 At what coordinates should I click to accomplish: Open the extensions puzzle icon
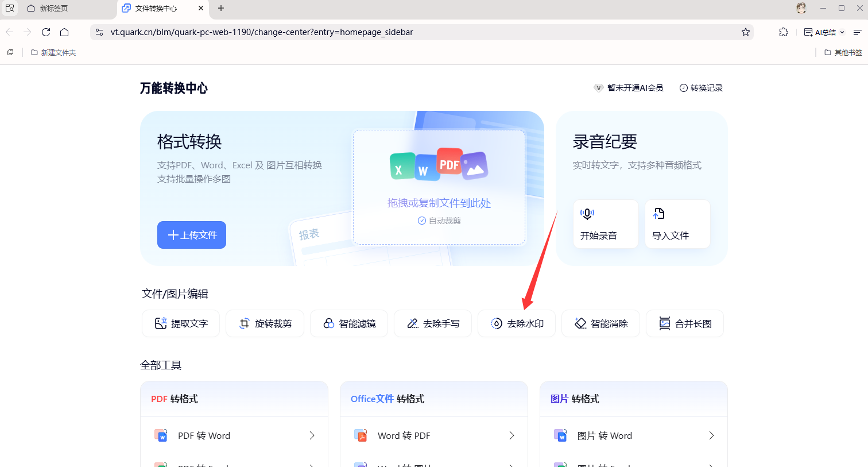coord(784,32)
